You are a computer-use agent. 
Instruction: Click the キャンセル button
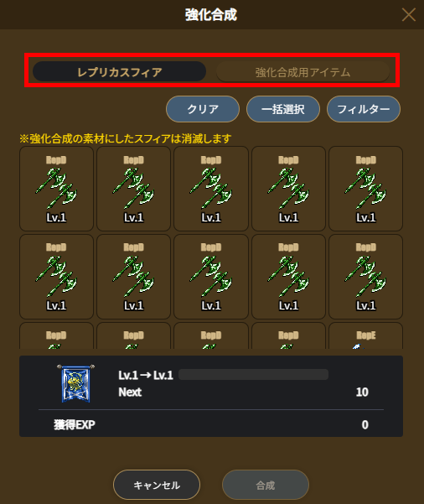(x=157, y=485)
